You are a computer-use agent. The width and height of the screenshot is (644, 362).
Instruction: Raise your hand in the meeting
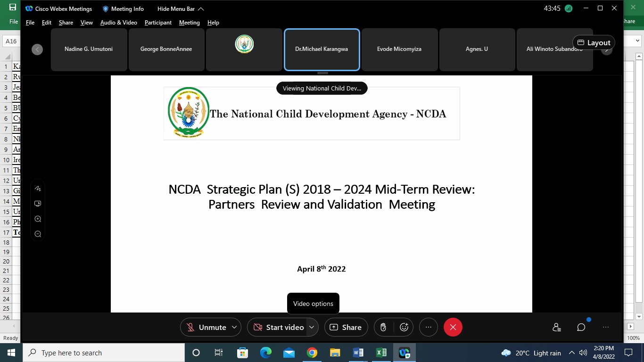[x=383, y=327]
